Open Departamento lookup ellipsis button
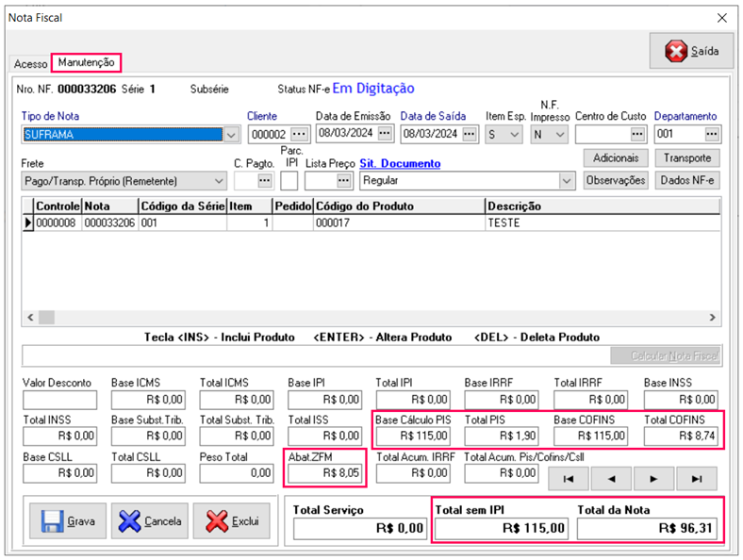This screenshot has height=560, width=743. (712, 134)
